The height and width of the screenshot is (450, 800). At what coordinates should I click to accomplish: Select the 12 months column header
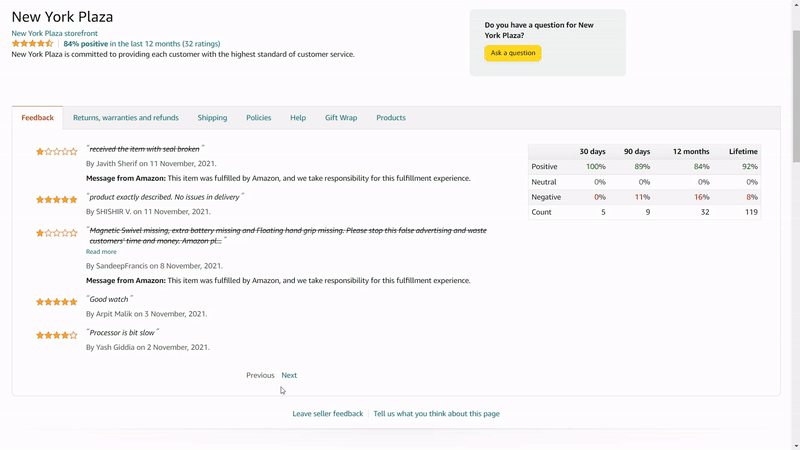point(691,152)
